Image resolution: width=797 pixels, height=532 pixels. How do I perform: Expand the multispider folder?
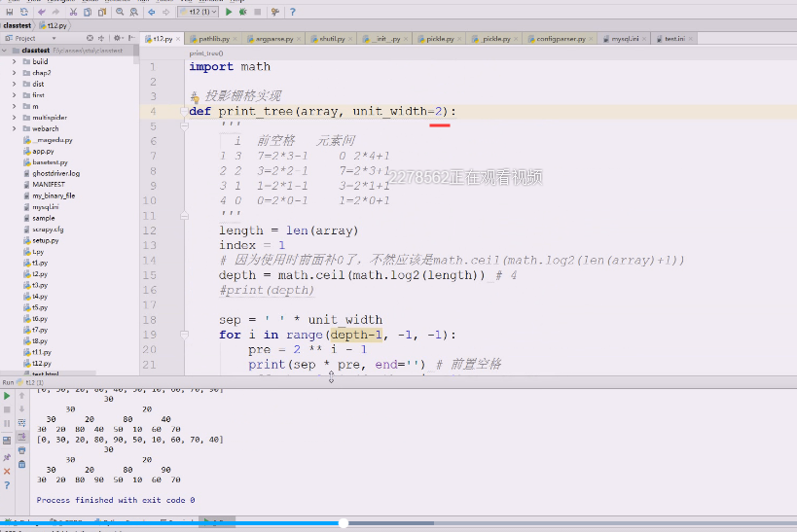coord(15,118)
